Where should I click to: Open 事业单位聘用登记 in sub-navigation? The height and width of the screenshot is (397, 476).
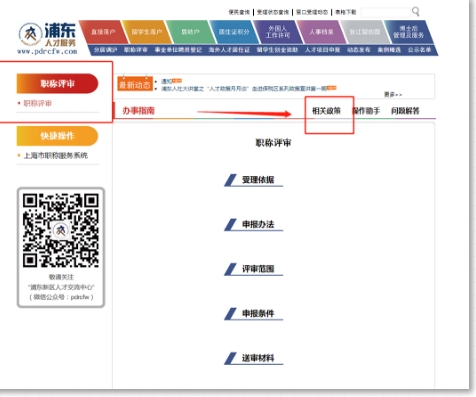(x=178, y=50)
